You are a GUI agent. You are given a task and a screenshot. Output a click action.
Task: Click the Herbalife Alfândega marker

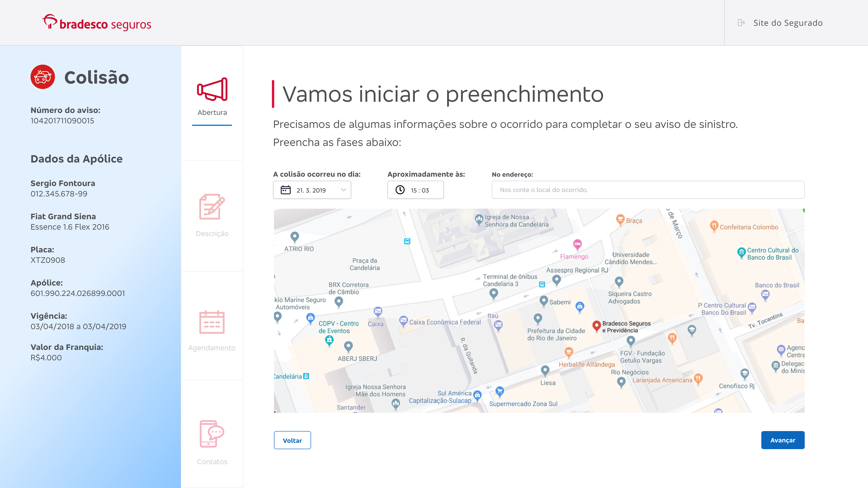tap(569, 353)
